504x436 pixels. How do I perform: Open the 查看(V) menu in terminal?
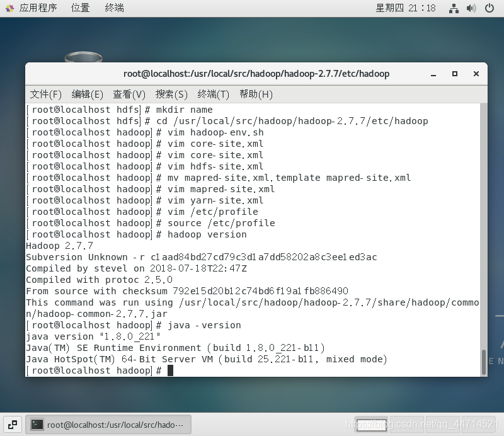click(x=129, y=95)
